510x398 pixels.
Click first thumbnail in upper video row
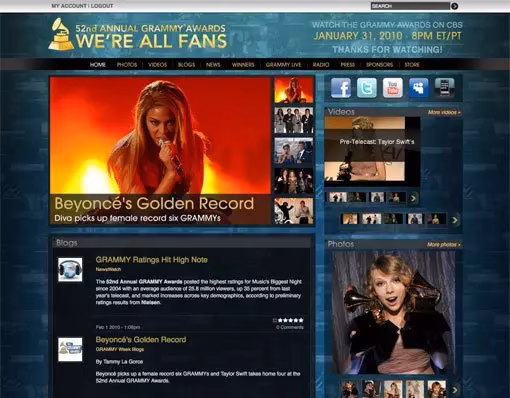point(338,197)
